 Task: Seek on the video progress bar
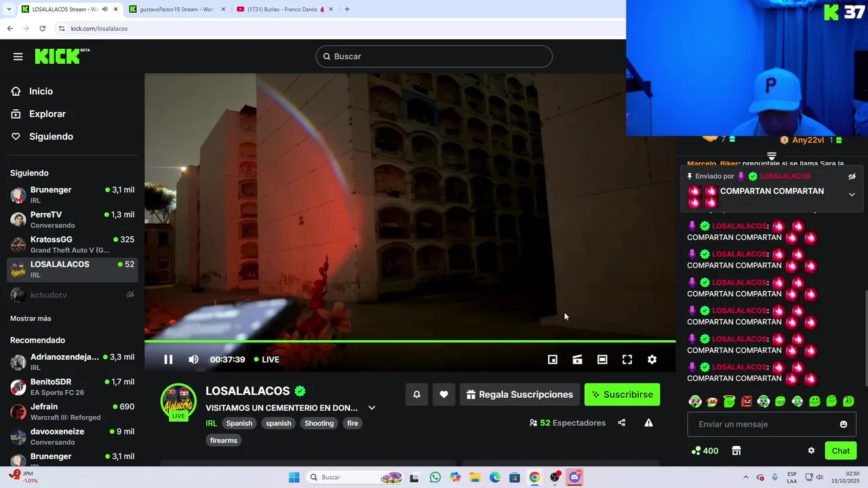coord(410,341)
